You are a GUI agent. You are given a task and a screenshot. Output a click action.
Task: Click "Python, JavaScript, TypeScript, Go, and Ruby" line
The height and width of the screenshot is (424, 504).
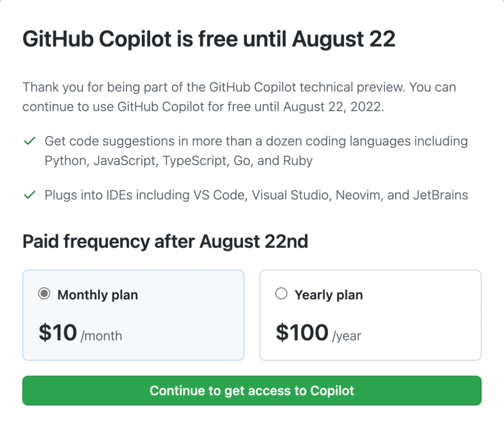179,161
